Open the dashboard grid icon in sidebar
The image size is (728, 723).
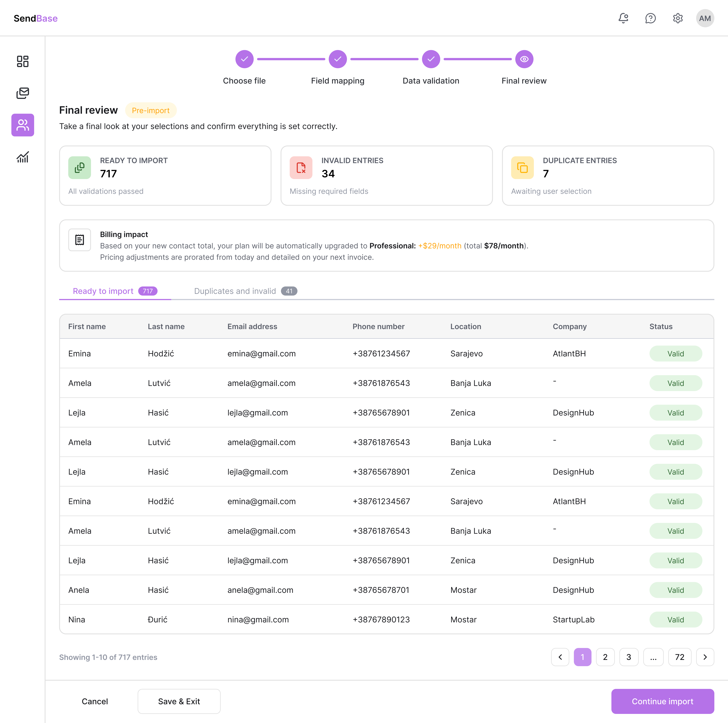point(23,61)
